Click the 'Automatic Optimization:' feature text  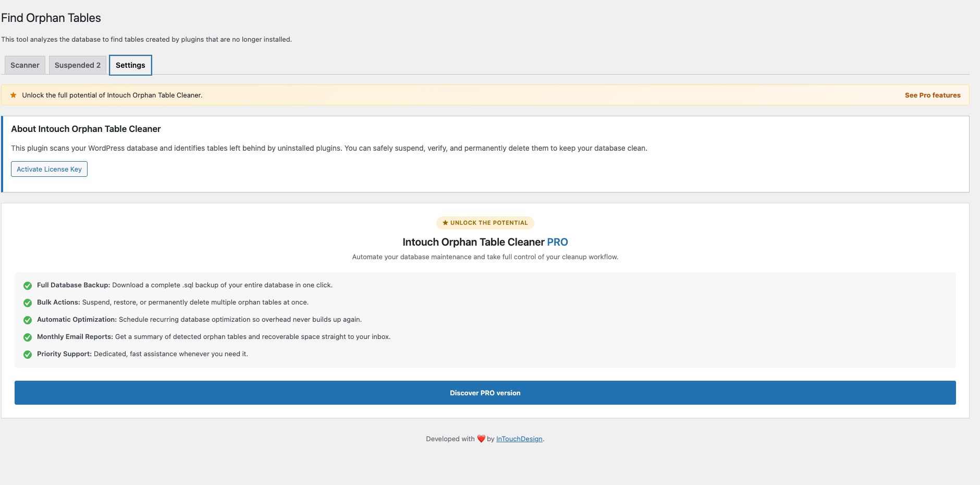click(x=77, y=320)
